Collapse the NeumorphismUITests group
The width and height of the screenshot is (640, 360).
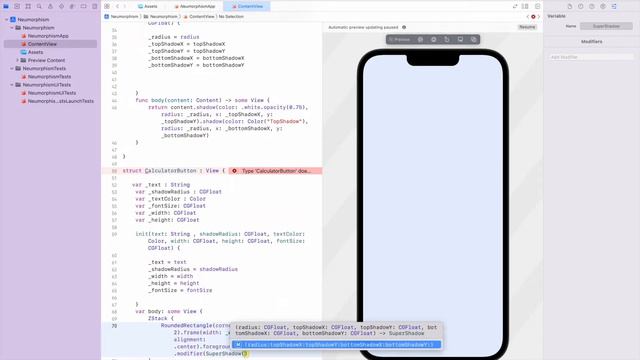(12, 85)
